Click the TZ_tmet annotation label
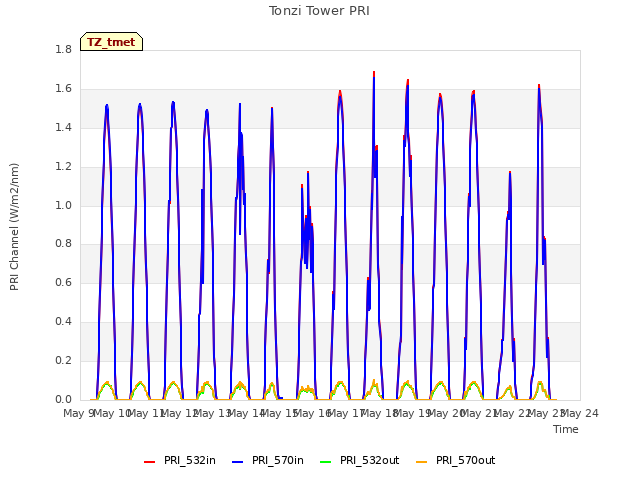The height and width of the screenshot is (480, 640). tap(111, 42)
